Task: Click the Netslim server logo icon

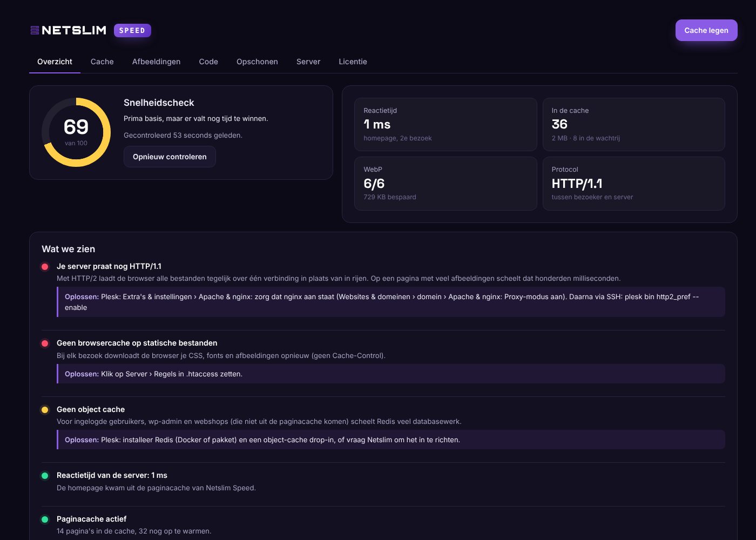Action: click(x=35, y=30)
